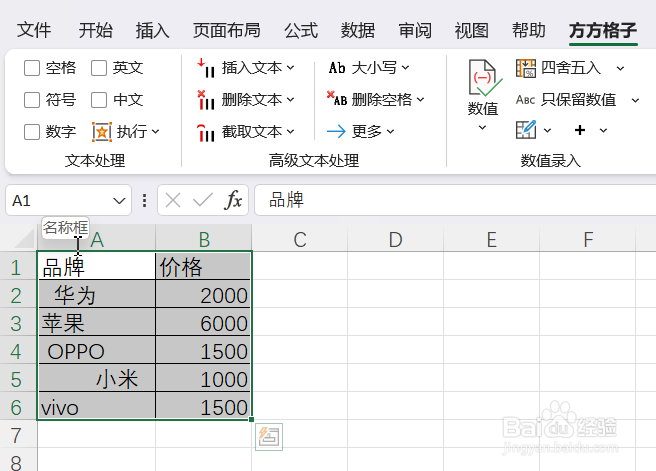The width and height of the screenshot is (656, 471).
Task: Select row 7 header
Action: click(x=17, y=435)
